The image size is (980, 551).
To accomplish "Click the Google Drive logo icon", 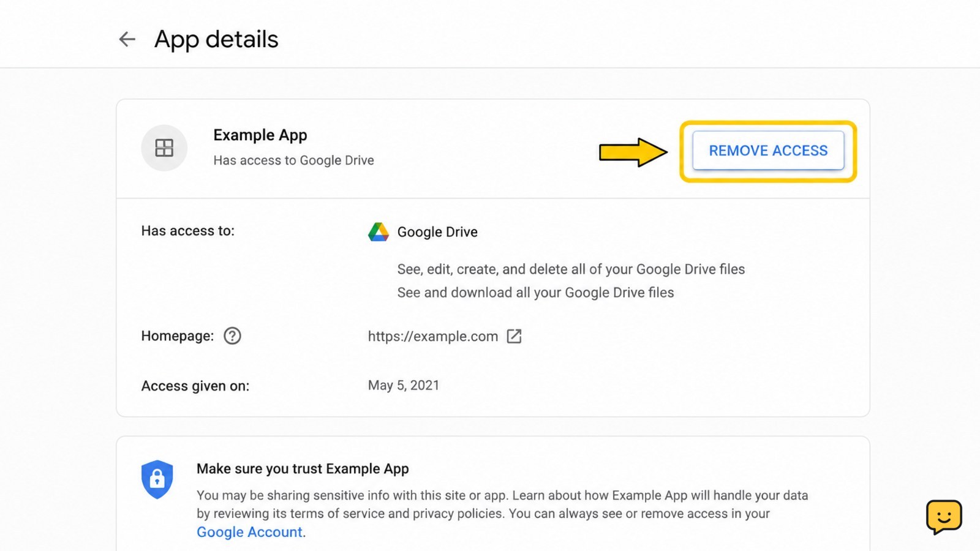I will coord(379,232).
